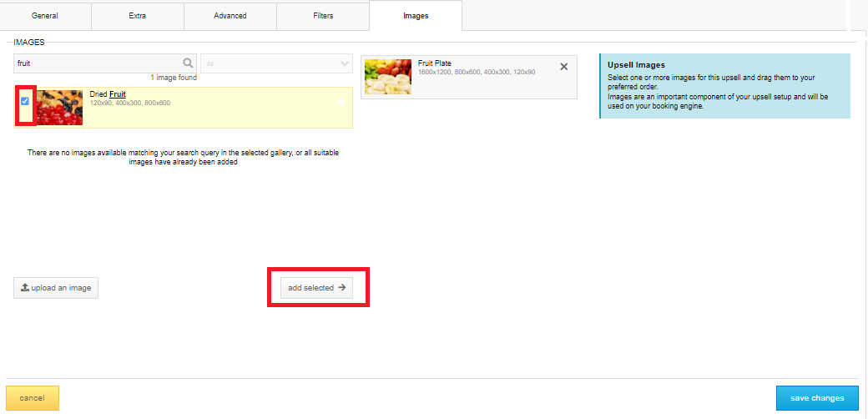Go to the Advanced tab
868x419 pixels.
pos(230,16)
